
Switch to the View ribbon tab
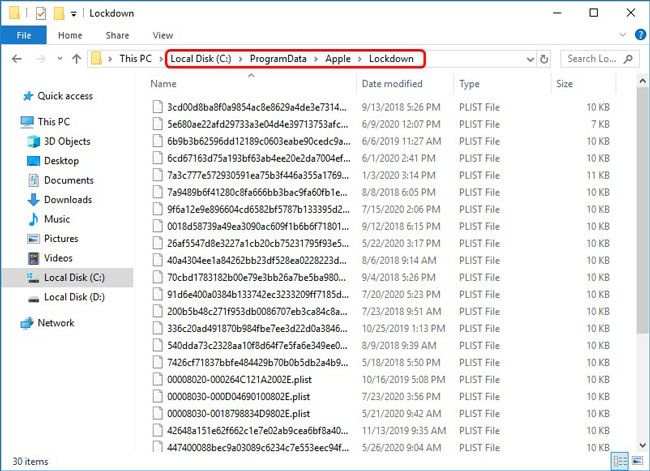(x=162, y=35)
